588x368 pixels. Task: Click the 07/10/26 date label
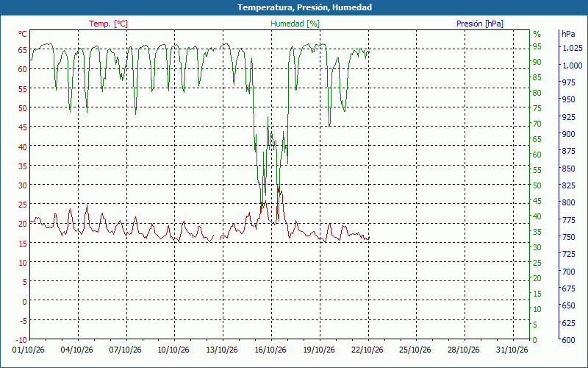tap(125, 350)
